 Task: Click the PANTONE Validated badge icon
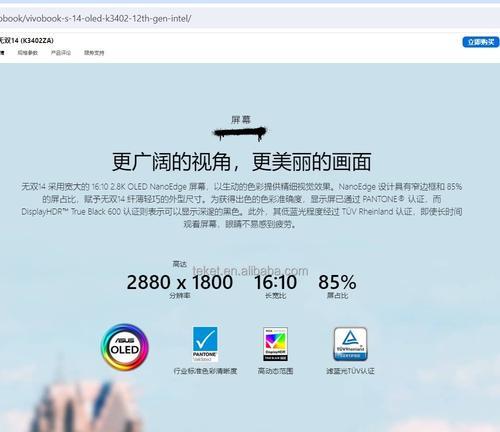(x=205, y=344)
